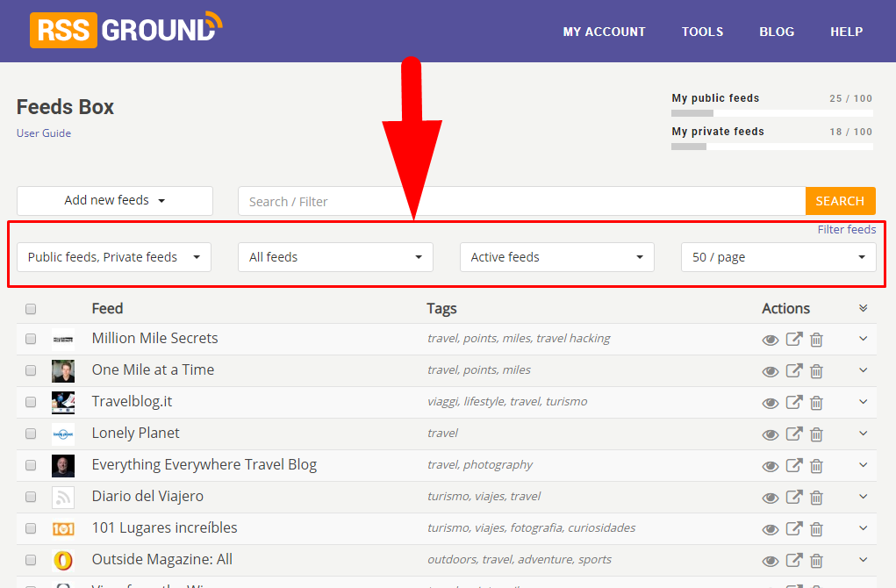896x588 pixels.
Task: Click the Search / Filter input field
Action: pyautogui.click(x=521, y=201)
